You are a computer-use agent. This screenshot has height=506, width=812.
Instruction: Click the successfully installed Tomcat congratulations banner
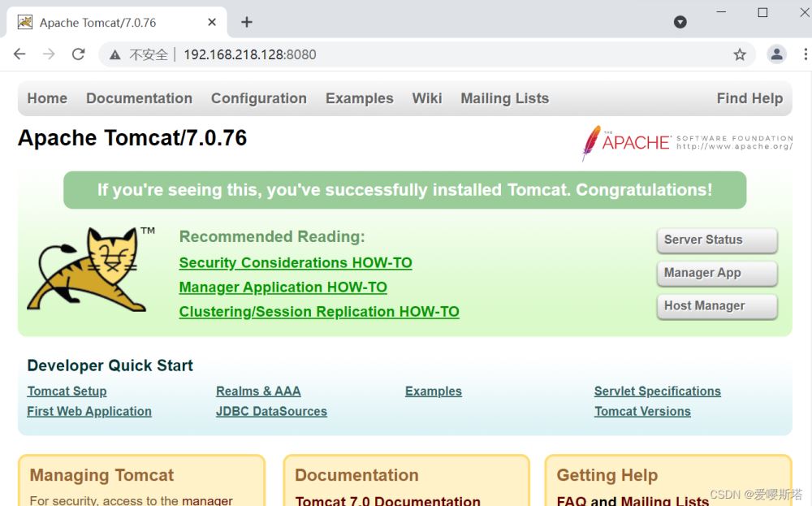(x=405, y=190)
